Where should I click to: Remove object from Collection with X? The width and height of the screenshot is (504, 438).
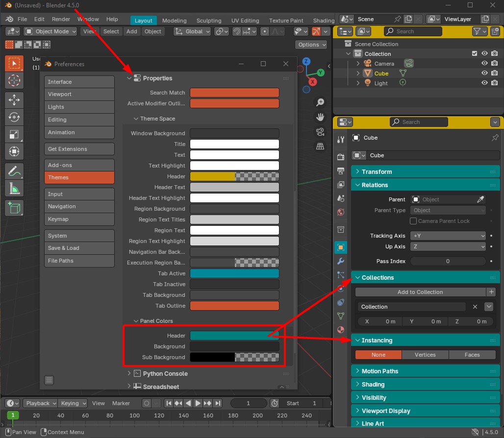pyautogui.click(x=475, y=307)
